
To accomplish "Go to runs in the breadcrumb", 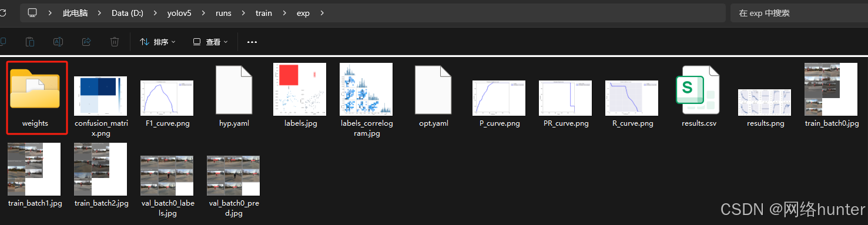I will (223, 13).
